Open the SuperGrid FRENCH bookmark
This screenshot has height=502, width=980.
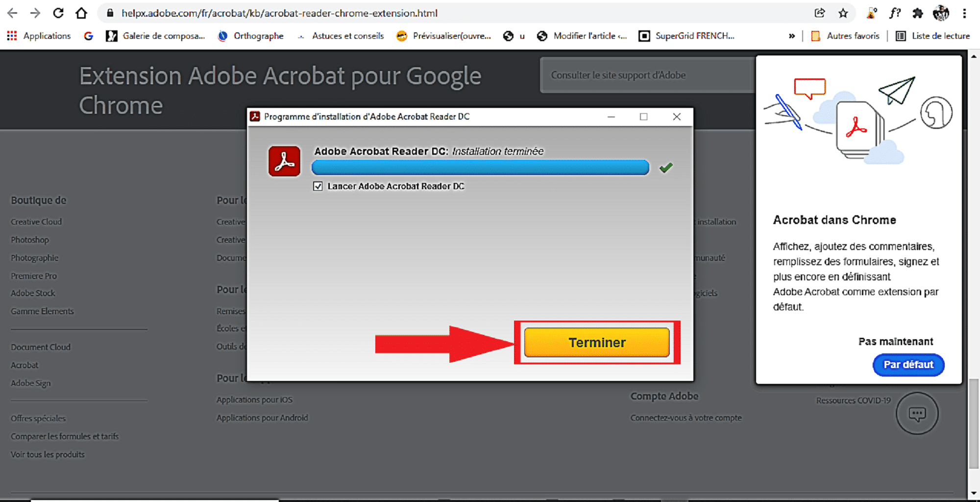[686, 36]
